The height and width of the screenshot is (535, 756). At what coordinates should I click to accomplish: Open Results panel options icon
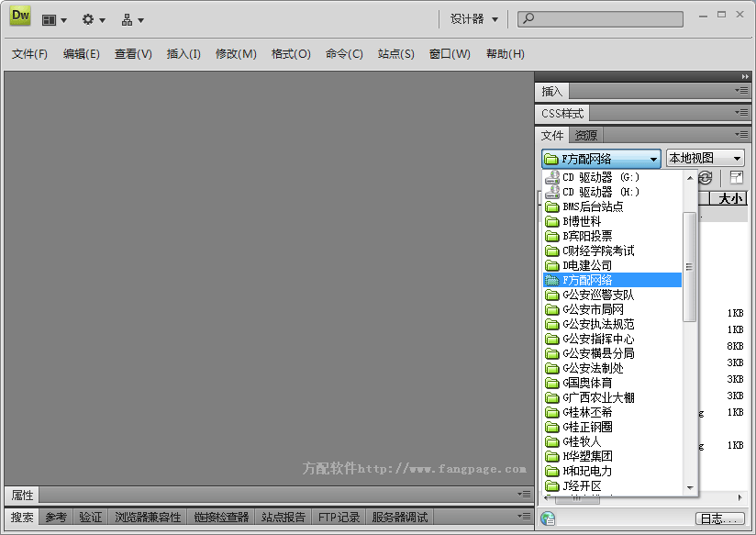tap(524, 516)
